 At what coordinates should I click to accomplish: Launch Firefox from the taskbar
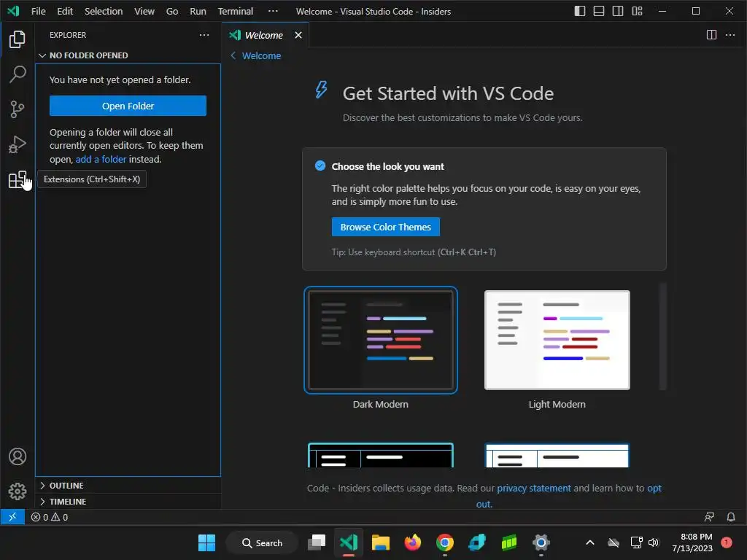tap(413, 542)
